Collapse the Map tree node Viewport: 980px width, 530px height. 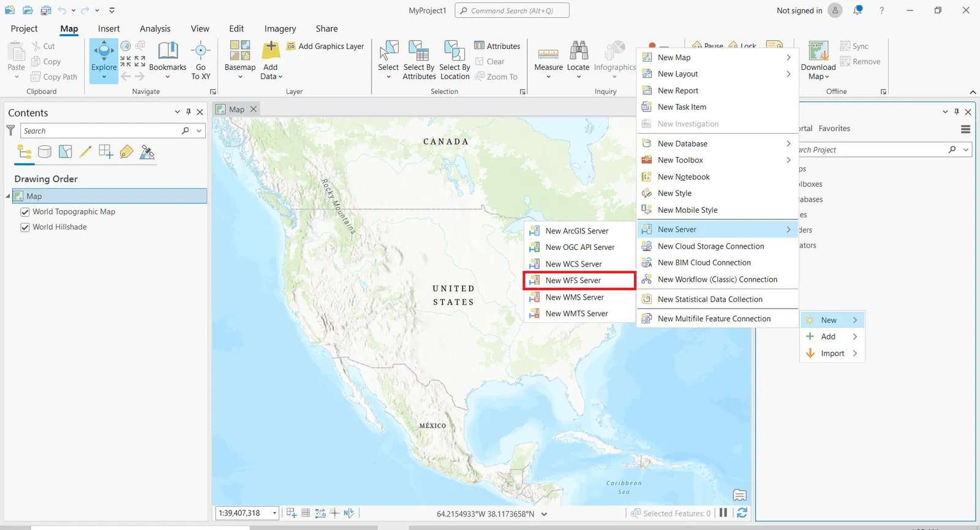point(9,196)
